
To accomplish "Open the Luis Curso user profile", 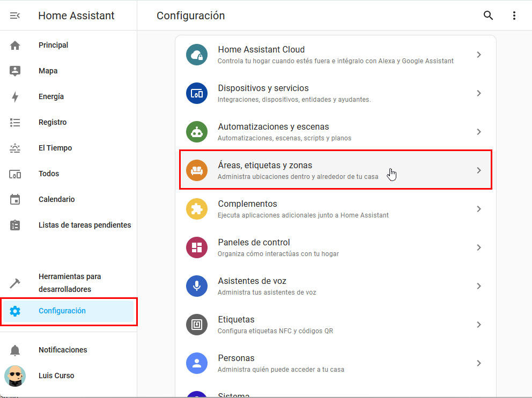I will pyautogui.click(x=56, y=376).
